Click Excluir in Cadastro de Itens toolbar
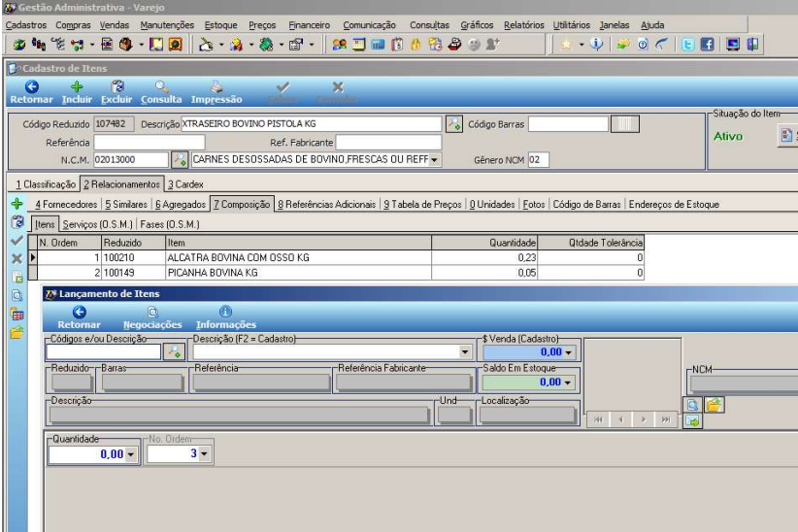This screenshot has width=798, height=532. 116,92
